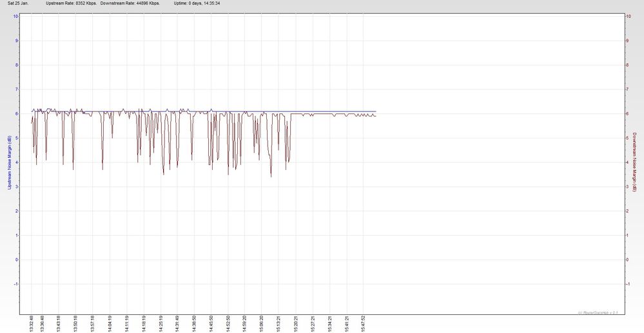Click value 0 on blue upstream axis
The height and width of the screenshot is (333, 644).
click(17, 260)
